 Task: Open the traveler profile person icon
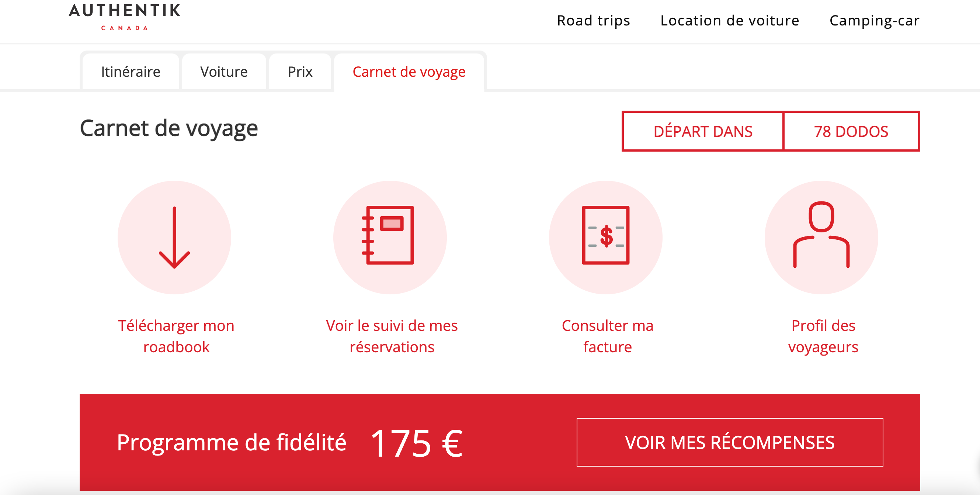coord(821,238)
